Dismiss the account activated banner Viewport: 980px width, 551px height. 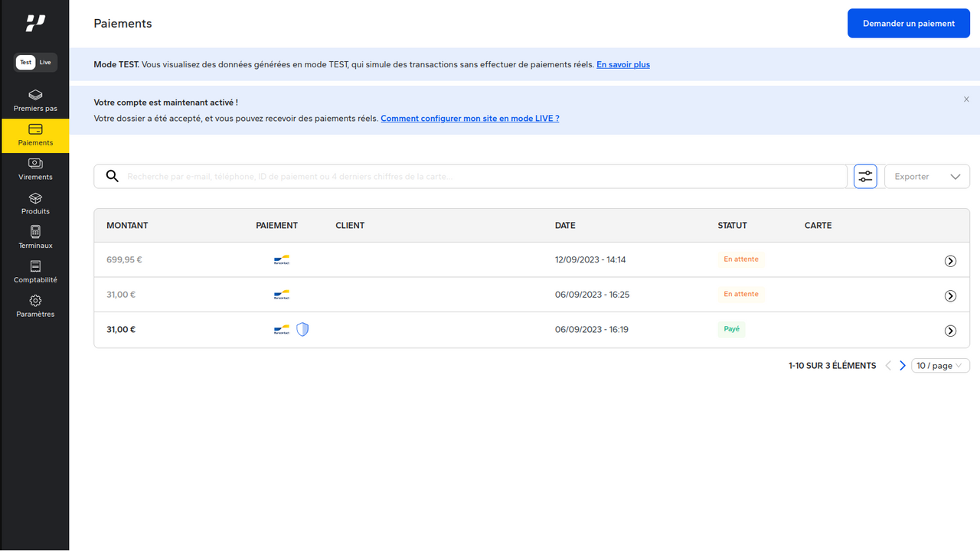[x=966, y=99]
